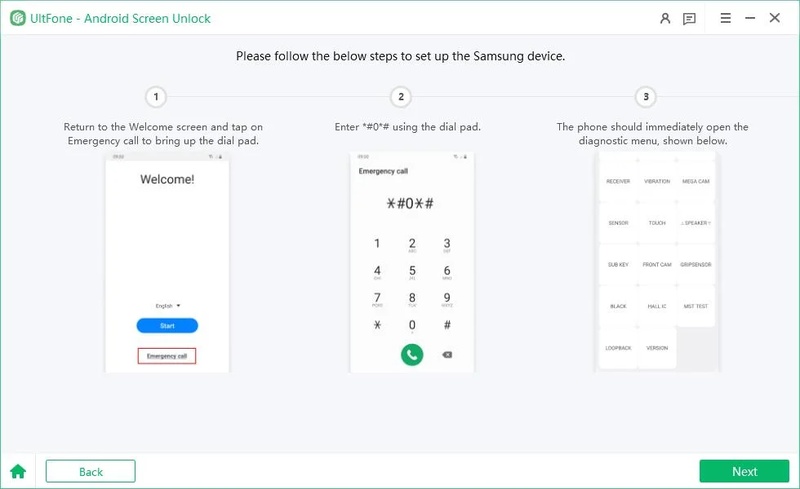The height and width of the screenshot is (489, 800).
Task: Select step 1 circle marker
Action: pyautogui.click(x=156, y=96)
